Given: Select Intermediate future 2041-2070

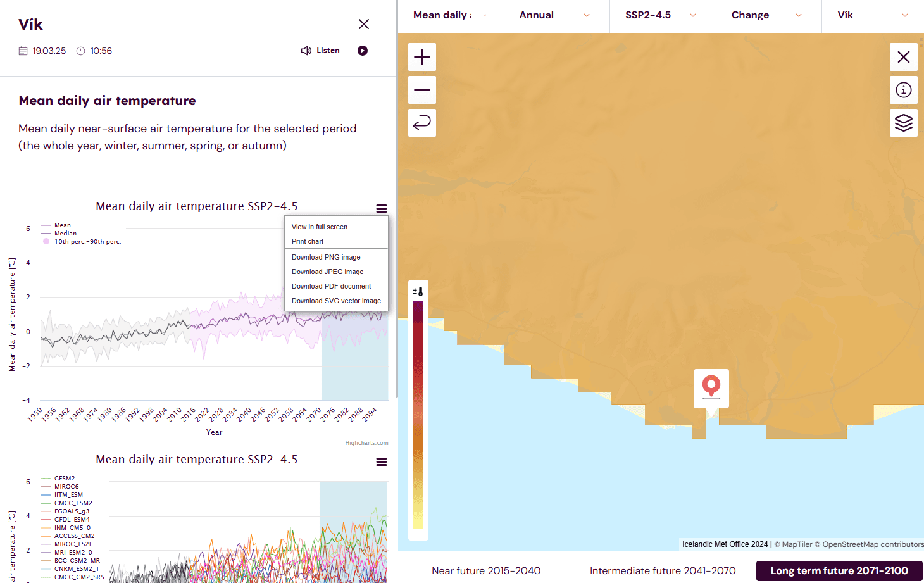Looking at the screenshot, I should coord(663,571).
